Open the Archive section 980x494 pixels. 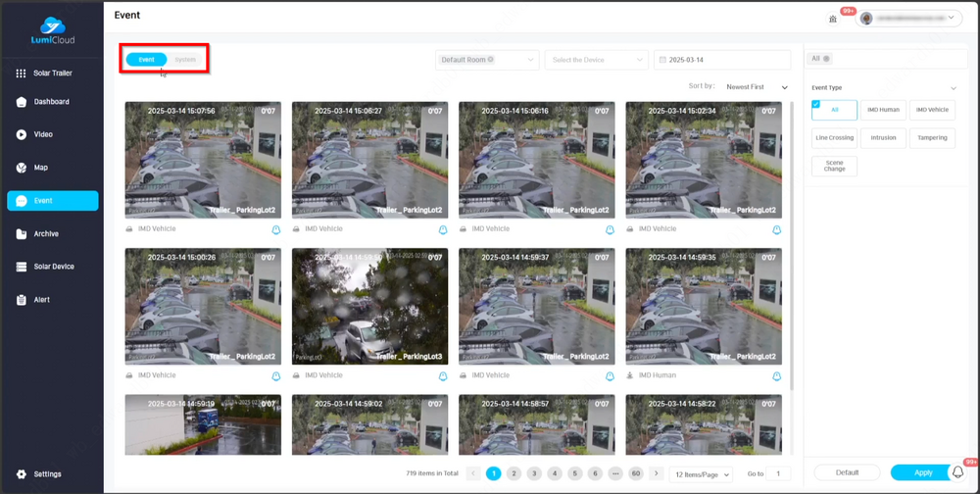[45, 234]
